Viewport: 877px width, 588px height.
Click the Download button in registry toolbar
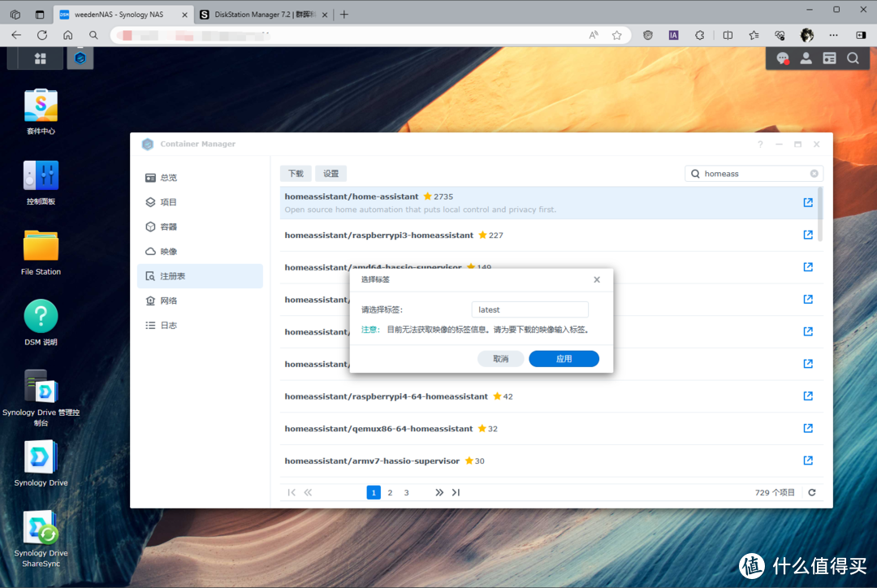(x=296, y=174)
